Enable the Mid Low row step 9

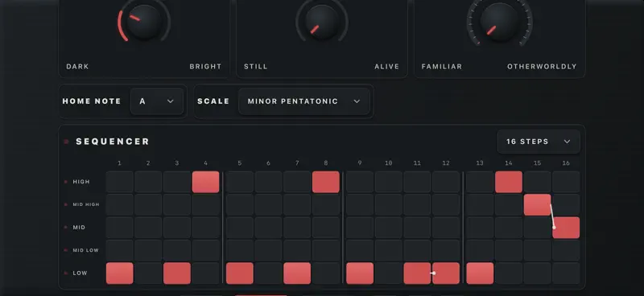click(x=360, y=250)
